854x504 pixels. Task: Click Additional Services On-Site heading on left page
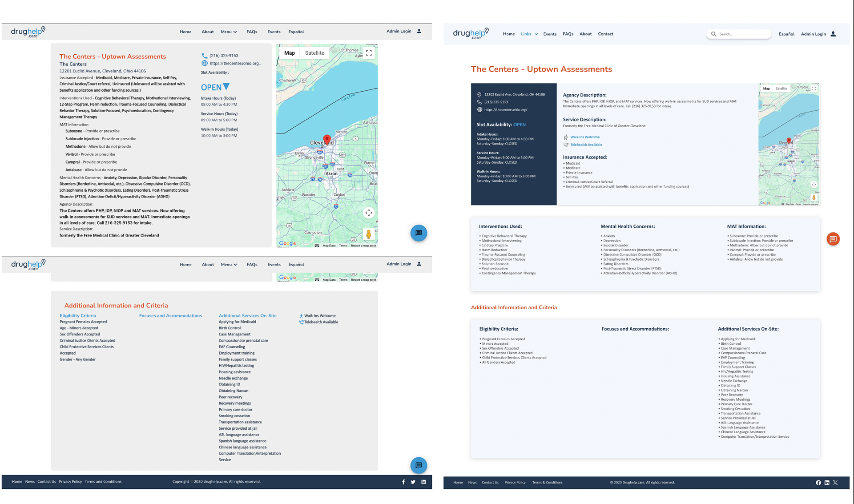[247, 316]
